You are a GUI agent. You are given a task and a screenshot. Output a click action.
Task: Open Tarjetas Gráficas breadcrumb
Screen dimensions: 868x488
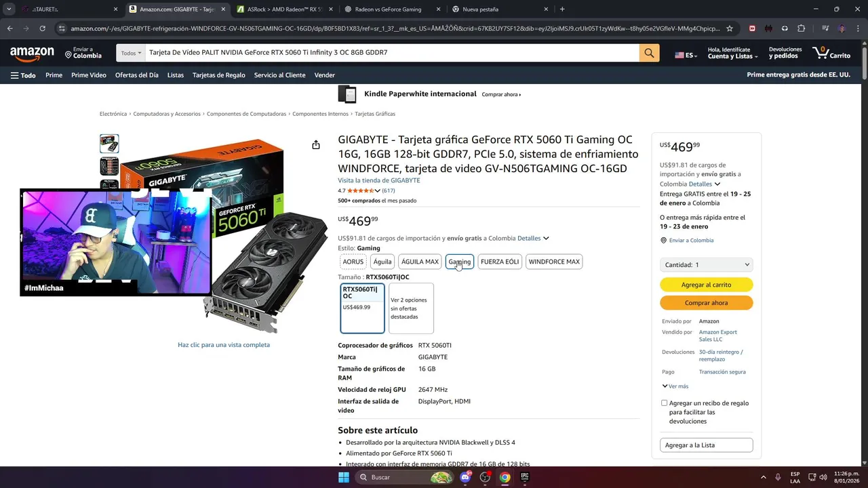click(375, 114)
